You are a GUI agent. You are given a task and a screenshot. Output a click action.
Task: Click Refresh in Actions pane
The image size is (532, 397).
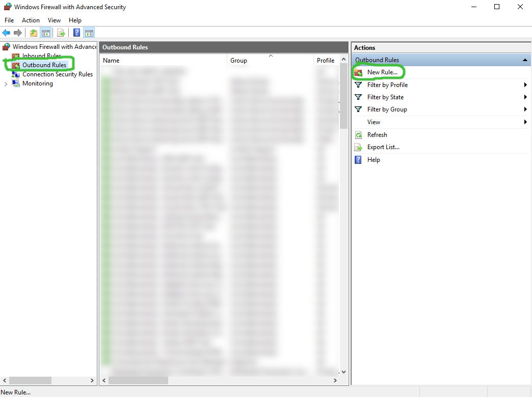pos(377,135)
